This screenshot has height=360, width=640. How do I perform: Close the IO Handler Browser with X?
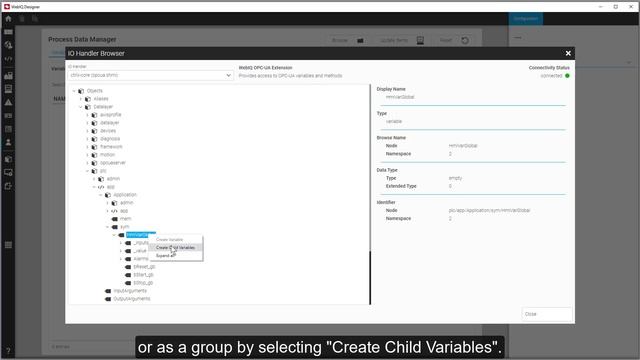568,53
